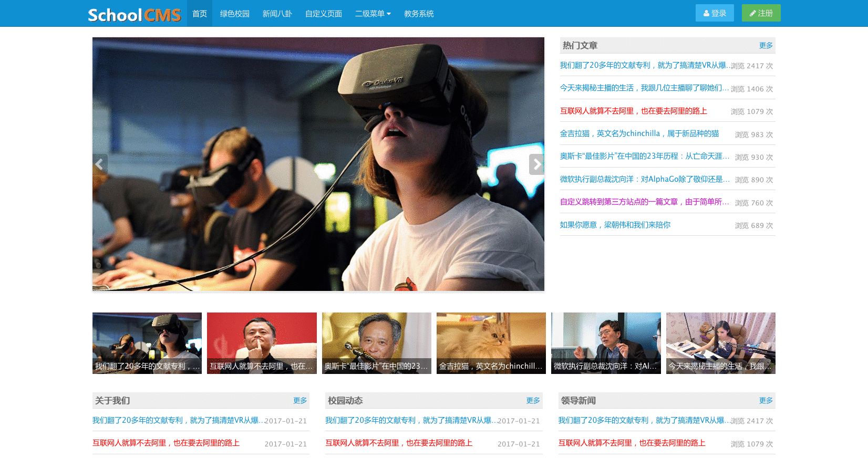Click 更多 in 关于我们 section
The image size is (868, 458).
point(300,401)
